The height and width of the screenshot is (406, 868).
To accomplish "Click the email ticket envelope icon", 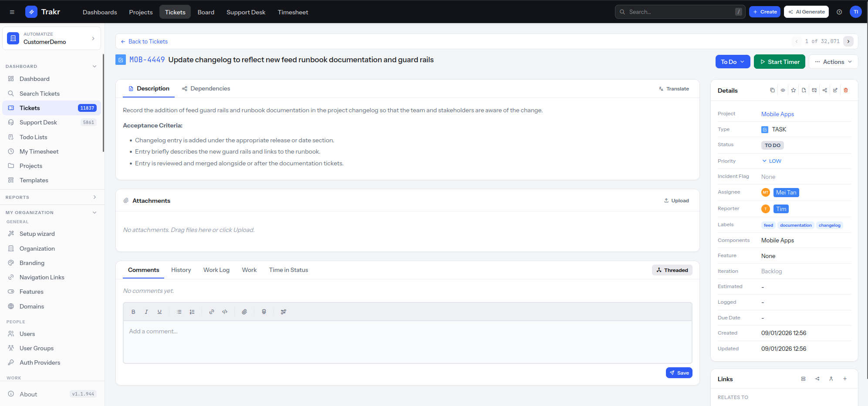I will [x=814, y=90].
